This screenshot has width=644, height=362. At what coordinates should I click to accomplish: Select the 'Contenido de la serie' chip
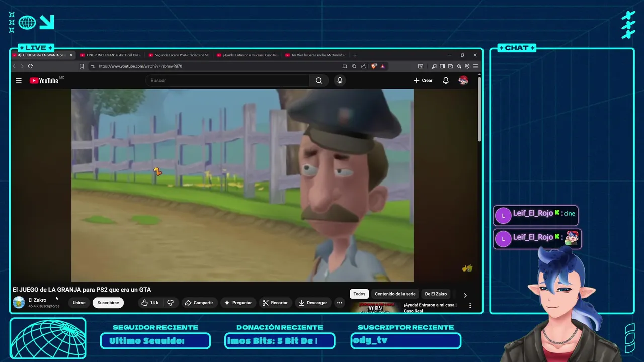(x=395, y=294)
